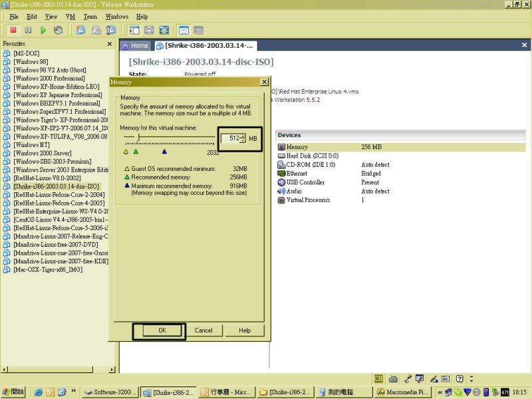The width and height of the screenshot is (532, 399).
Task: Select [Mandriva-Linux-free-2007-DVD] in Favorites
Action: (x=56, y=245)
